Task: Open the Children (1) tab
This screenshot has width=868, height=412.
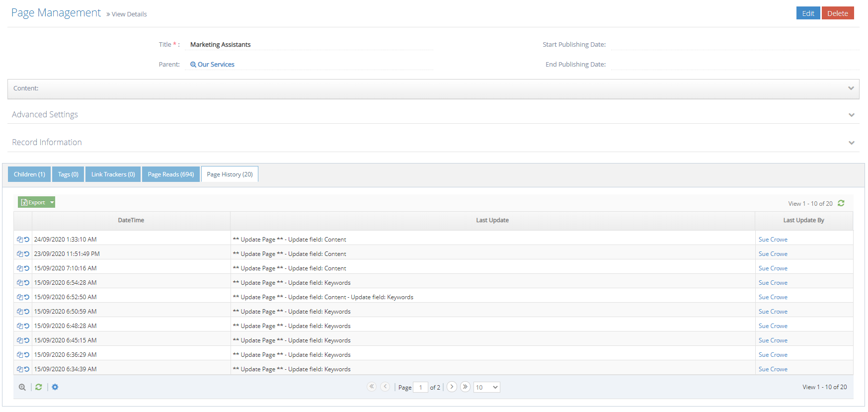Action: point(29,174)
